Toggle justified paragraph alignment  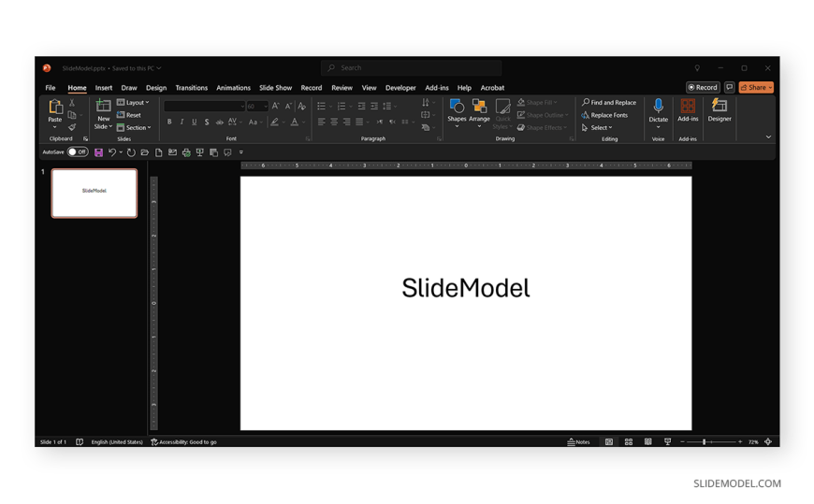(x=359, y=122)
